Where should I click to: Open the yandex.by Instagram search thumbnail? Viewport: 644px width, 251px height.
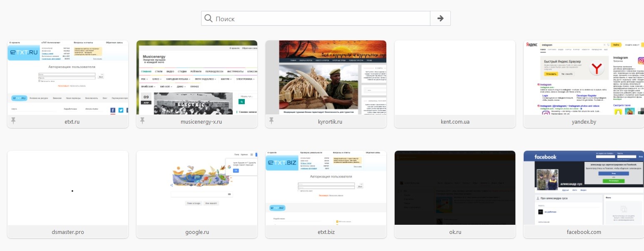coord(584,78)
